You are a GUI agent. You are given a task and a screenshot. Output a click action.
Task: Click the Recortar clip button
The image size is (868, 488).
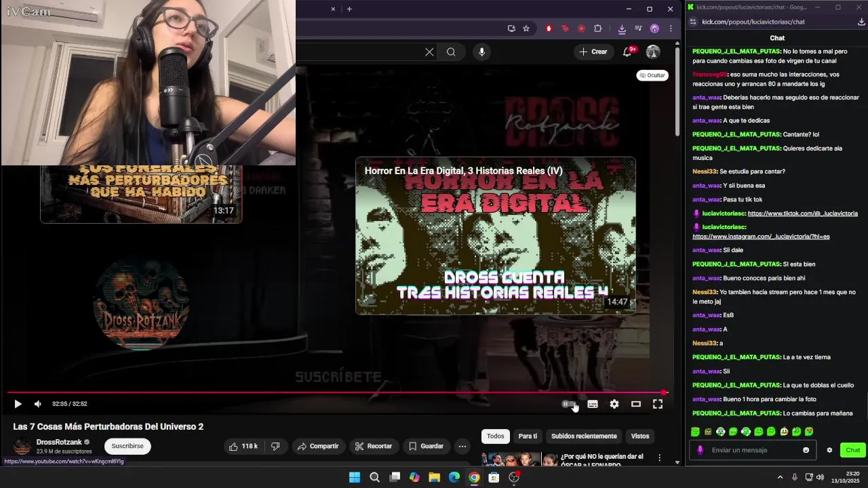click(x=374, y=446)
